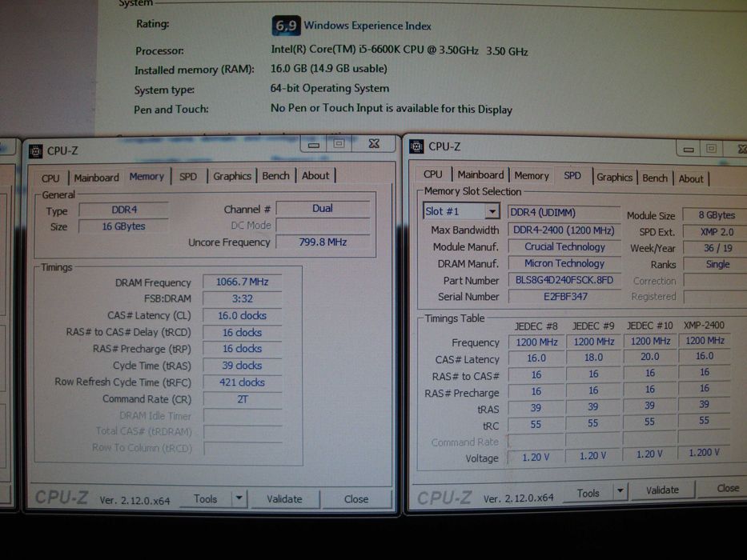The height and width of the screenshot is (560, 747).
Task: Click the tRFC value 421 clocks
Action: coord(242,382)
